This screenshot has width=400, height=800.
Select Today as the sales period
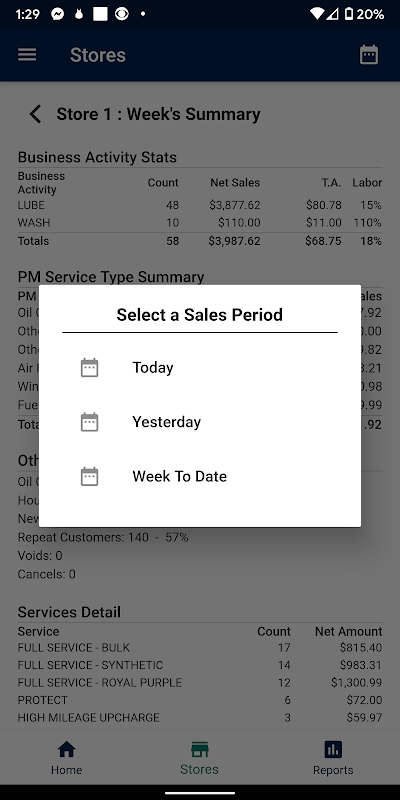click(x=200, y=367)
